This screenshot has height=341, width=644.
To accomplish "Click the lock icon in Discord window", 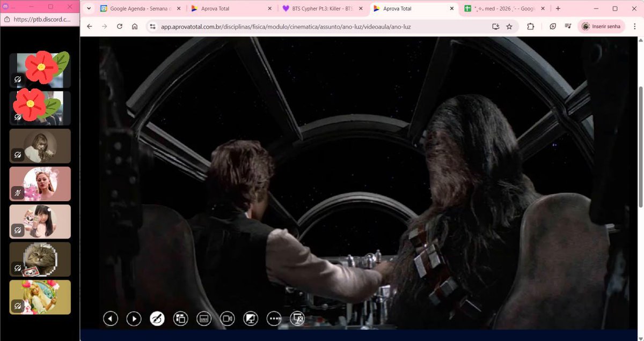I will coord(6,19).
